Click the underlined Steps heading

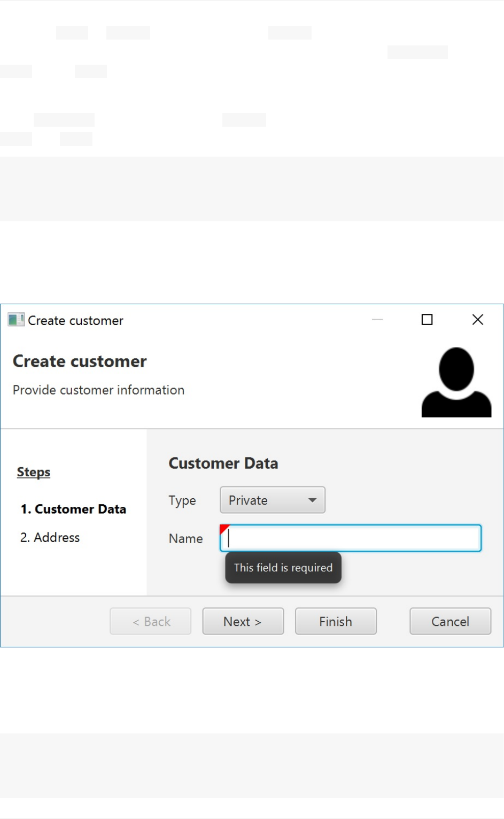pos(34,472)
